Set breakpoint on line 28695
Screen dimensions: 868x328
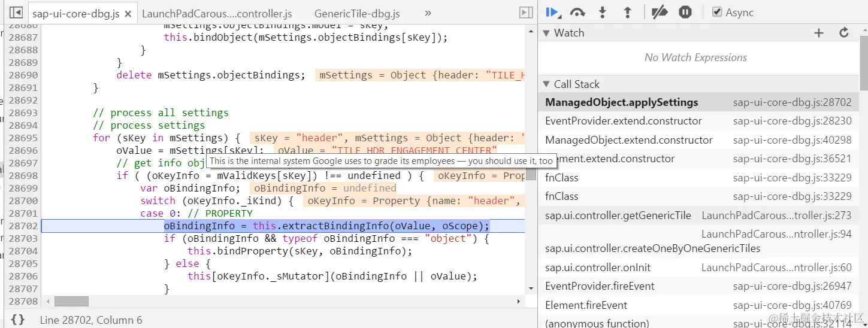click(23, 138)
